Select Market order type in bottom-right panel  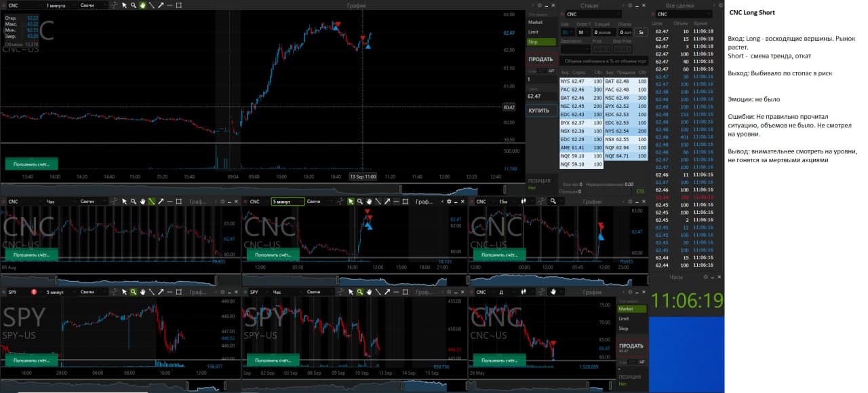(x=631, y=309)
